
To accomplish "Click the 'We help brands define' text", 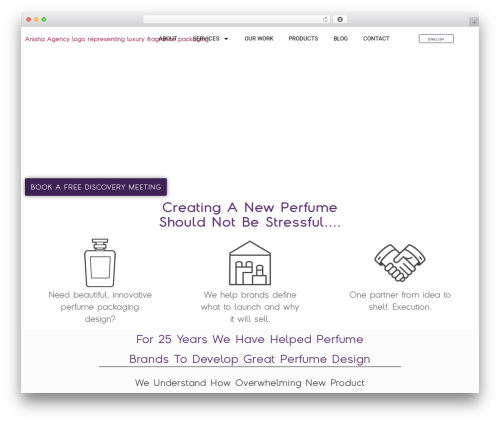I will 250,307.
